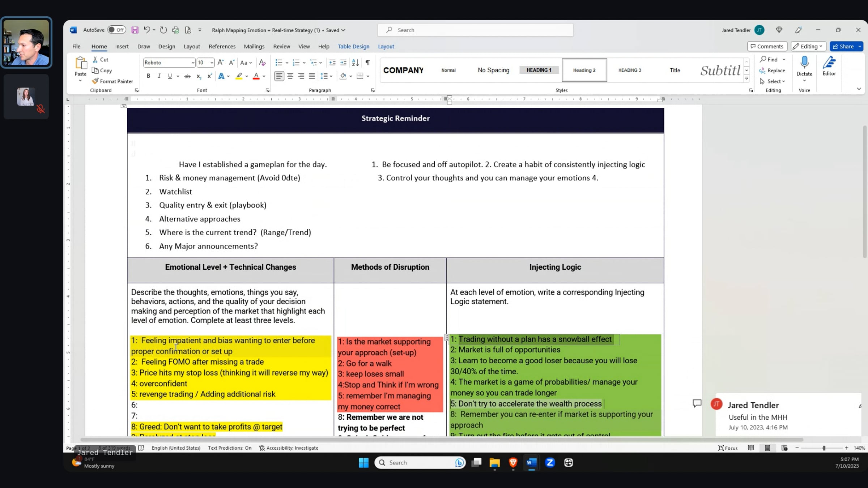868x488 pixels.
Task: Toggle the AutoSave switch on
Action: 116,30
